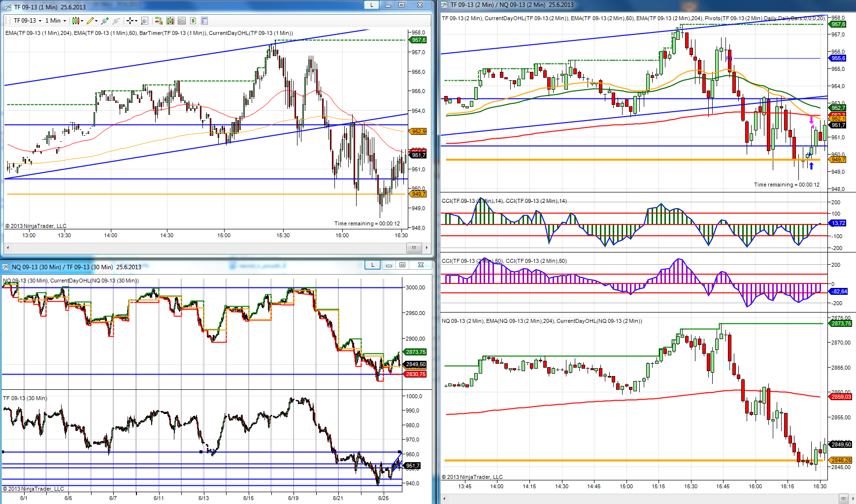Open the zoom frame magnifier tool
The height and width of the screenshot is (504, 856).
point(144,21)
